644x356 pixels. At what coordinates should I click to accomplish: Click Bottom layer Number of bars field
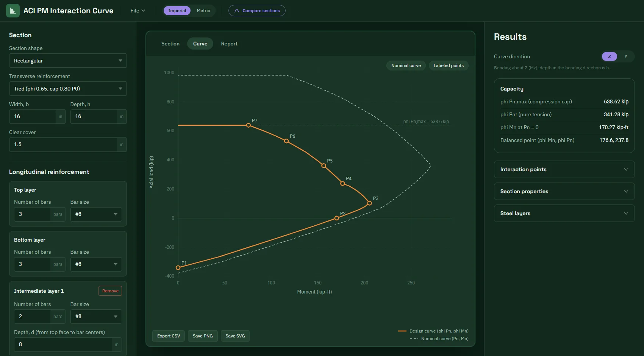(32, 264)
